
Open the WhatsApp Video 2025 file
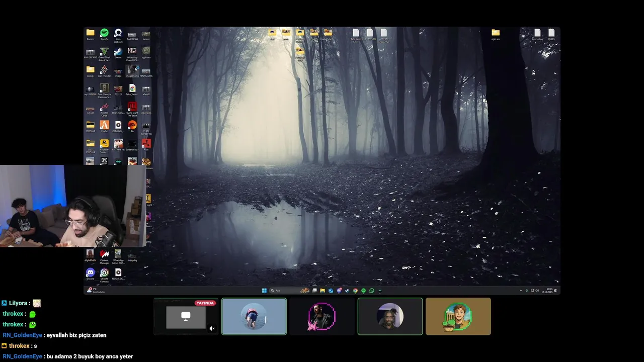132,54
